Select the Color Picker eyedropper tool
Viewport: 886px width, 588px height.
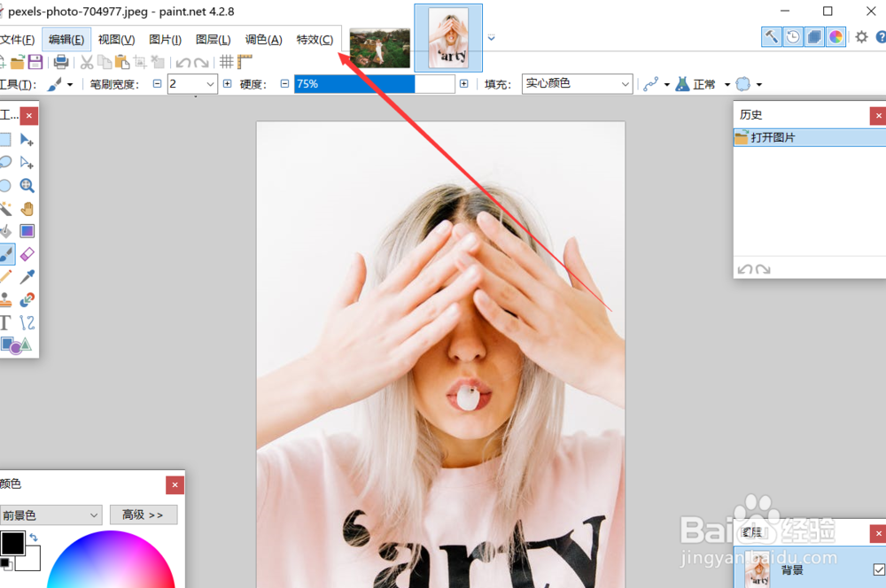[27, 277]
